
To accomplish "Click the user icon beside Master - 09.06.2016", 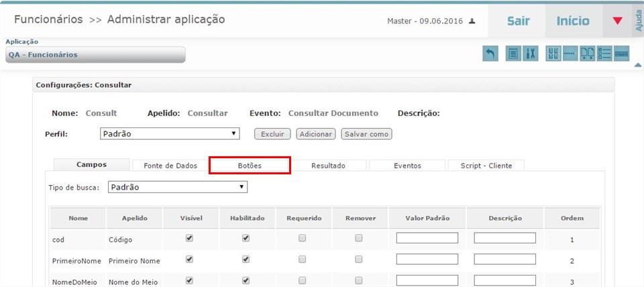I will pyautogui.click(x=472, y=21).
